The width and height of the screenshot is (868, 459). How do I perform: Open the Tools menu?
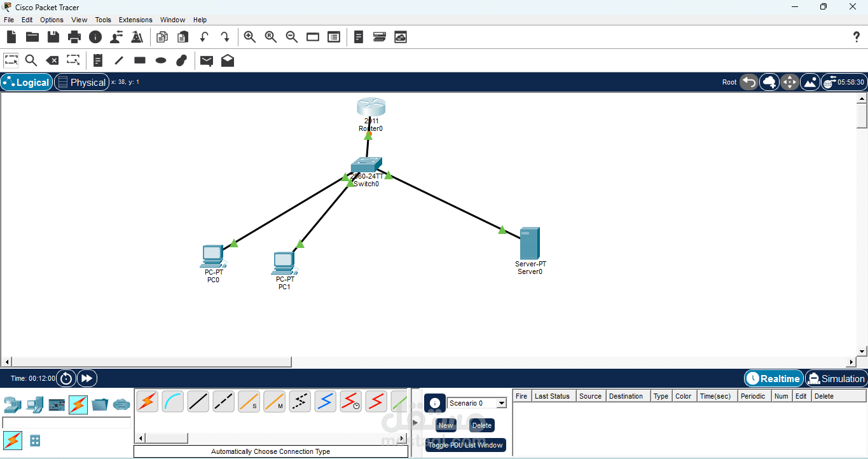(x=103, y=20)
